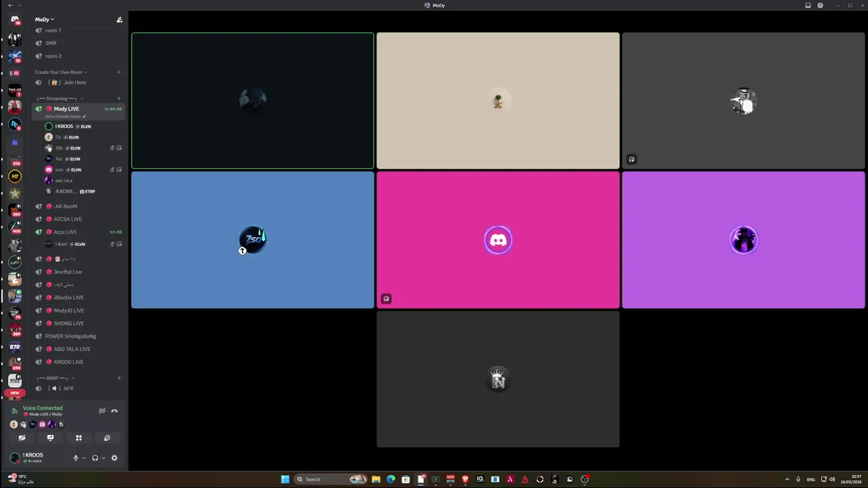Select the beige plant-avatar video tile

[498, 100]
